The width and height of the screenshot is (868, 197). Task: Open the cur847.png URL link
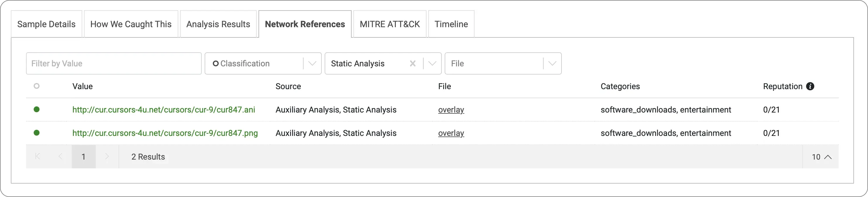[x=165, y=133]
